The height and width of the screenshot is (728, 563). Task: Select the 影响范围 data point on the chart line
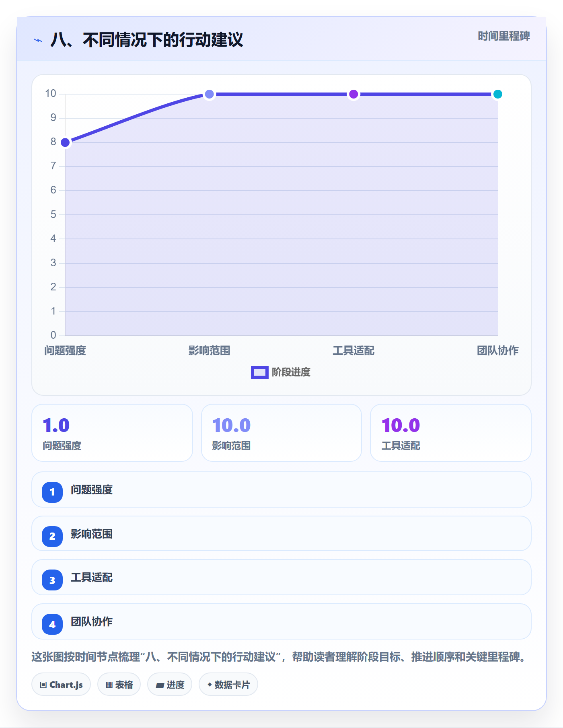(x=210, y=94)
